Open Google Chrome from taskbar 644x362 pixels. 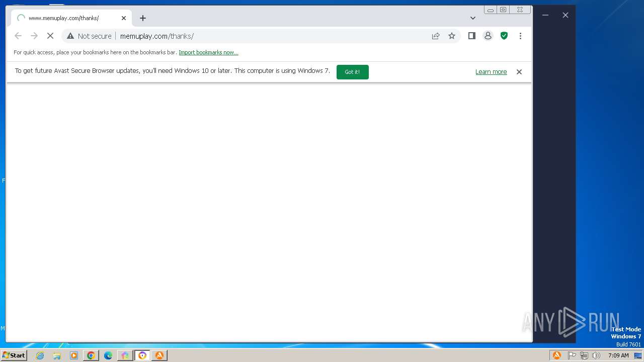pyautogui.click(x=91, y=355)
